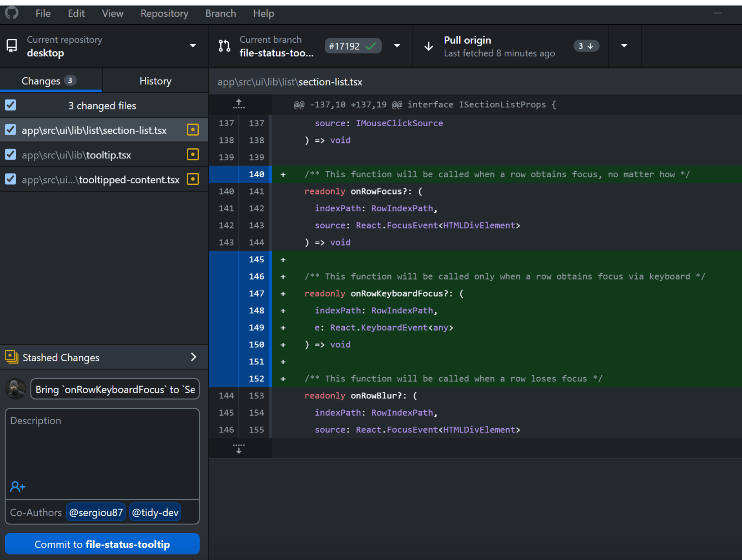The height and width of the screenshot is (560, 742).
Task: Open the Current repository dropdown arrow
Action: [193, 46]
